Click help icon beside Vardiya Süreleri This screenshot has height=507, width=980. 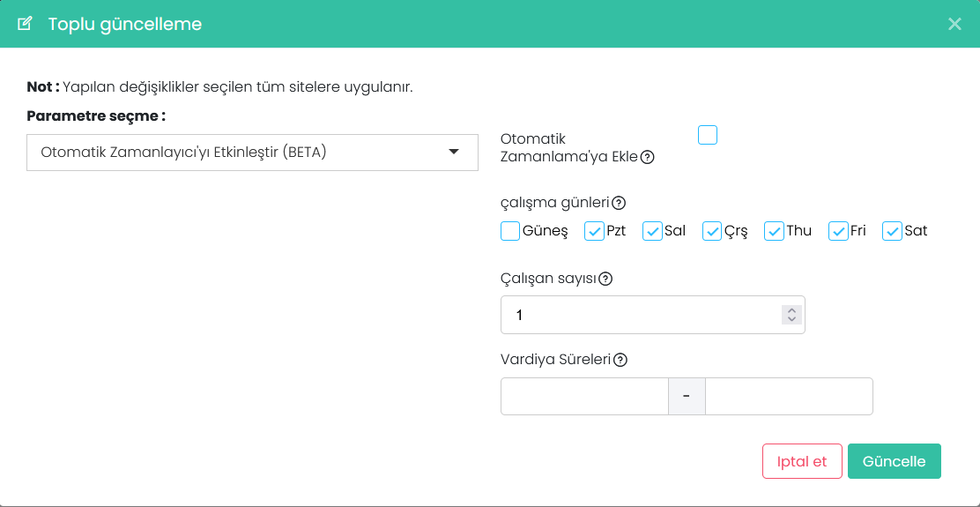(x=620, y=360)
